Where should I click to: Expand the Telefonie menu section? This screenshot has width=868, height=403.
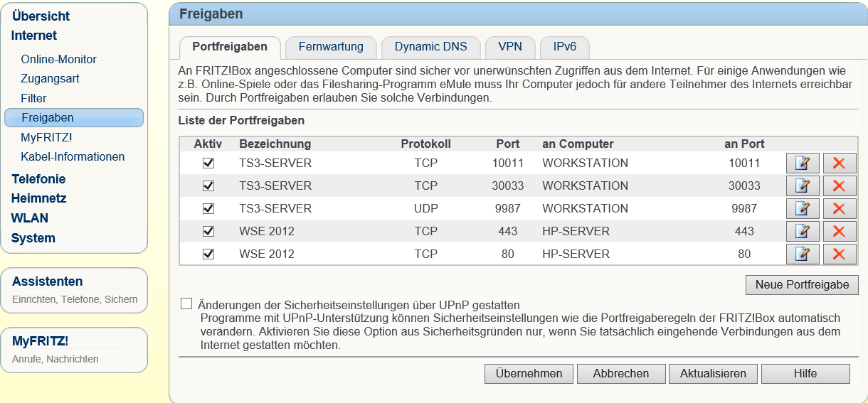(x=38, y=179)
